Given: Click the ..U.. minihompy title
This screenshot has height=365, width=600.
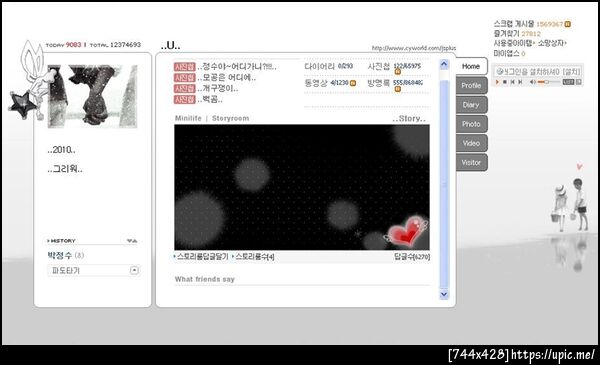Looking at the screenshot, I should click(x=171, y=46).
